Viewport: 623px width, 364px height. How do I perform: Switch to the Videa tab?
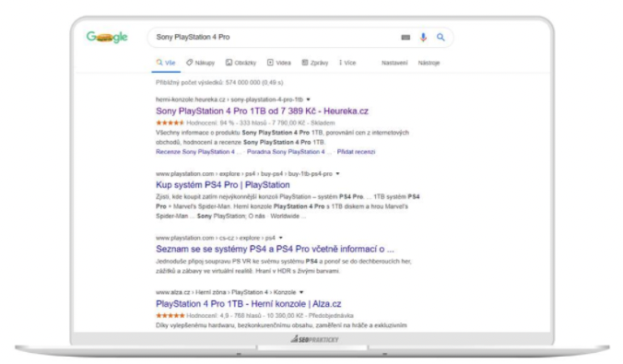(279, 63)
